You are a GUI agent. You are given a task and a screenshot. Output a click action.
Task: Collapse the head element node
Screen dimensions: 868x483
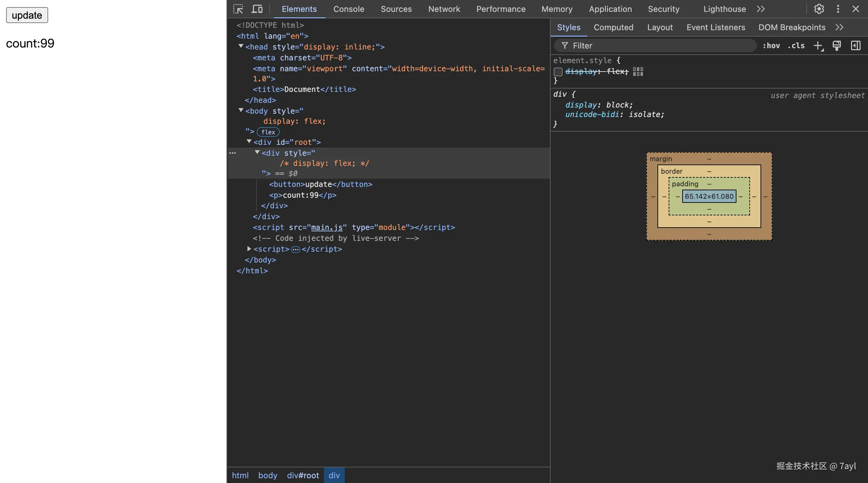click(241, 46)
